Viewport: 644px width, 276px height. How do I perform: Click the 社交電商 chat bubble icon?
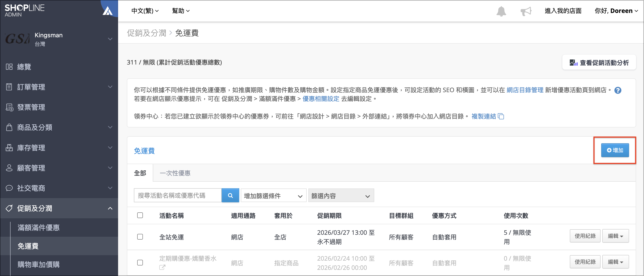(x=9, y=188)
